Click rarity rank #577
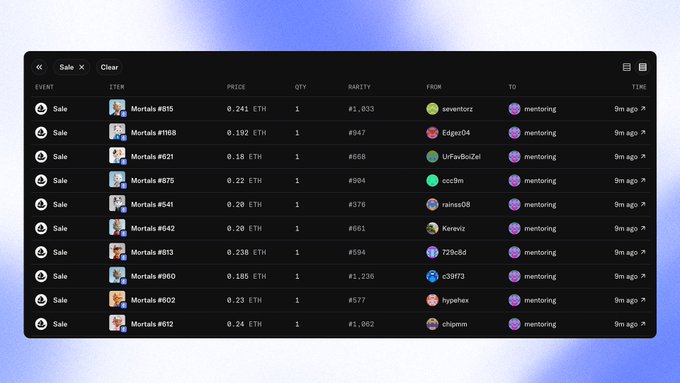This screenshot has width=680, height=383. pyautogui.click(x=356, y=300)
